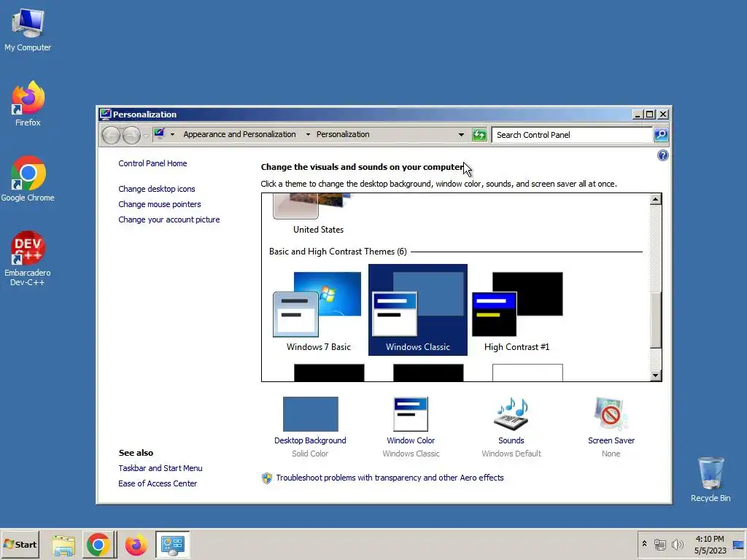Click the Back navigation arrow in Personalization
The width and height of the screenshot is (747, 560).
coord(111,135)
